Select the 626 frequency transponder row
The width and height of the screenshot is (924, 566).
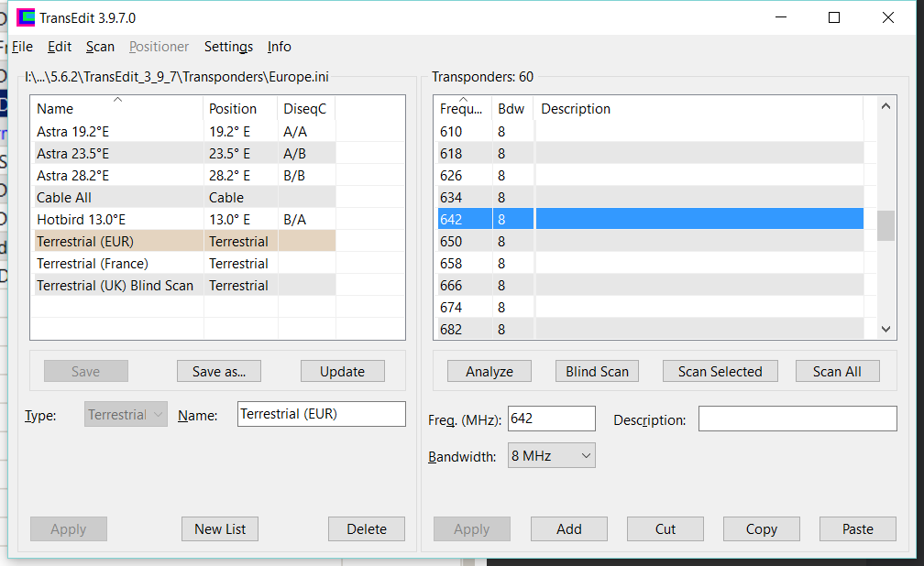click(651, 176)
